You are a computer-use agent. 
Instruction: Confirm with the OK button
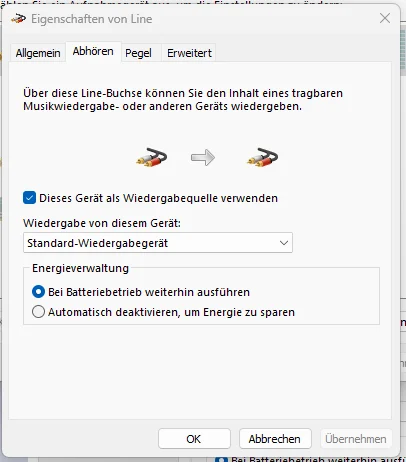point(194,439)
